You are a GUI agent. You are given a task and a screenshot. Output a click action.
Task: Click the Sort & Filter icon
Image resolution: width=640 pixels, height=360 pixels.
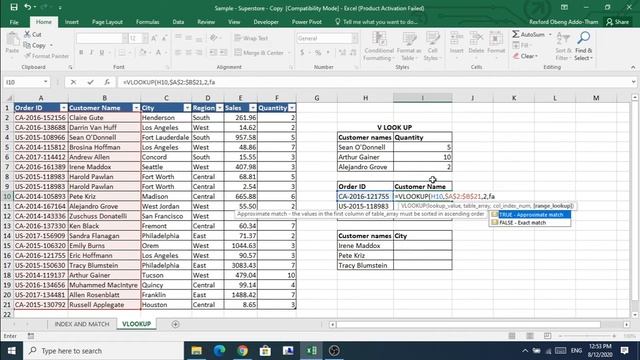coord(563,39)
